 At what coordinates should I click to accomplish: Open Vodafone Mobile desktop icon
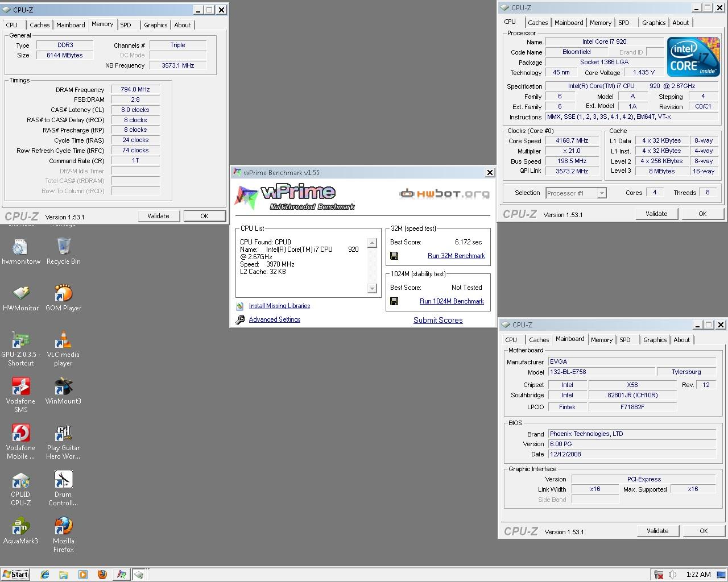coord(20,442)
